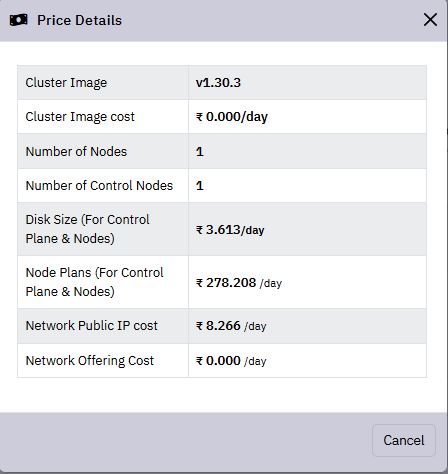The image size is (448, 474).
Task: Click the Cancel button
Action: [404, 440]
